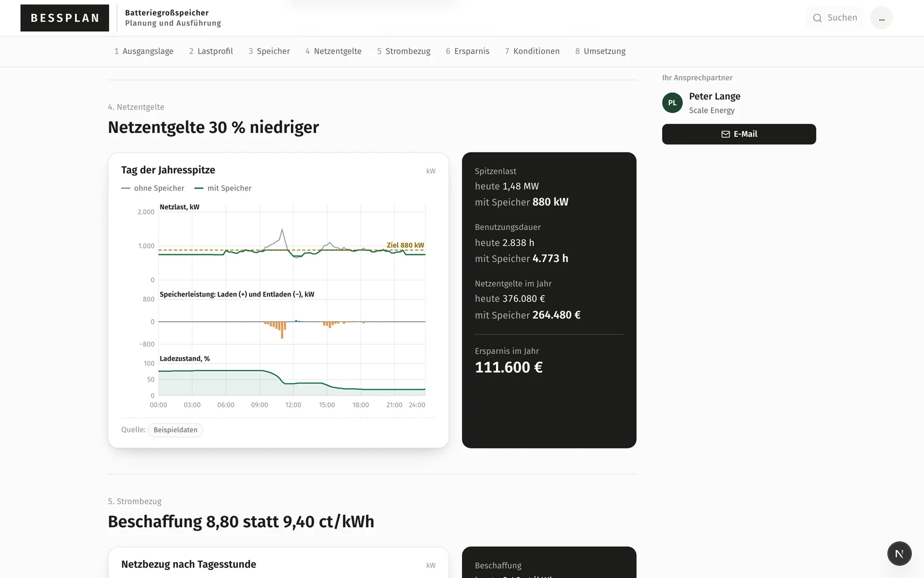Click the savings value '111.600 €'
The width and height of the screenshot is (924, 578).
[509, 368]
